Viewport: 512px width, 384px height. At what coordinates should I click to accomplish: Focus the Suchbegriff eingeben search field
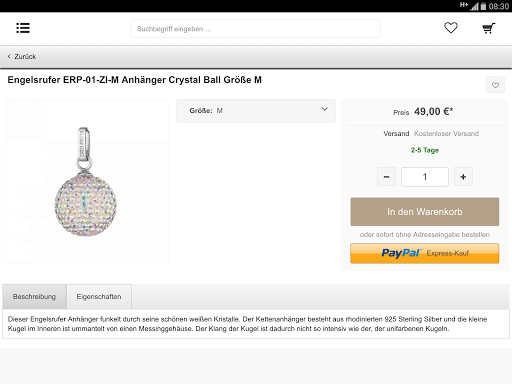point(255,29)
